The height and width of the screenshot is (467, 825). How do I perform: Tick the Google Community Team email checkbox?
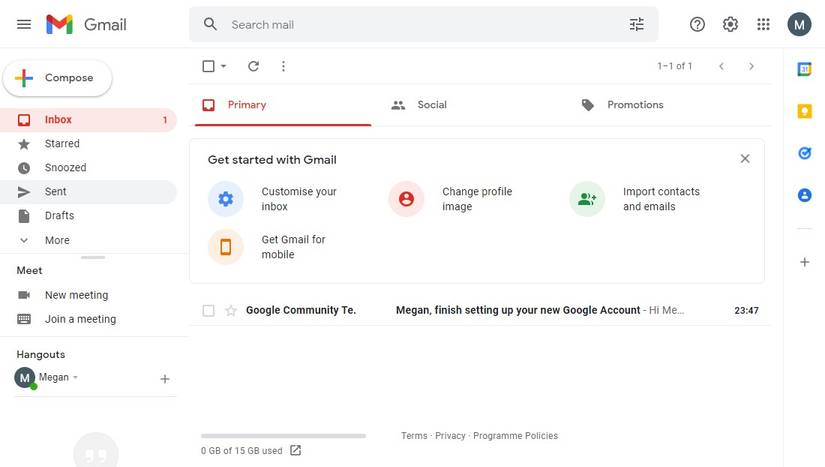[x=208, y=311]
